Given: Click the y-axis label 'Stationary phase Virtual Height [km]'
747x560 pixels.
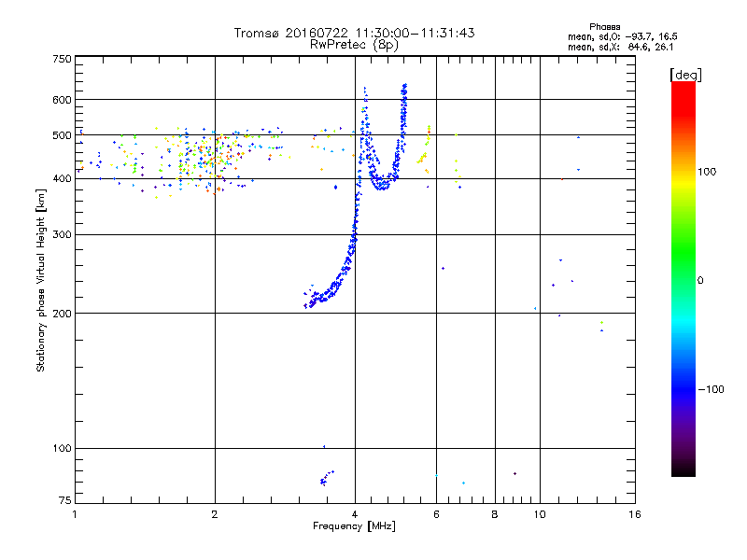Looking at the screenshot, I should (x=41, y=280).
